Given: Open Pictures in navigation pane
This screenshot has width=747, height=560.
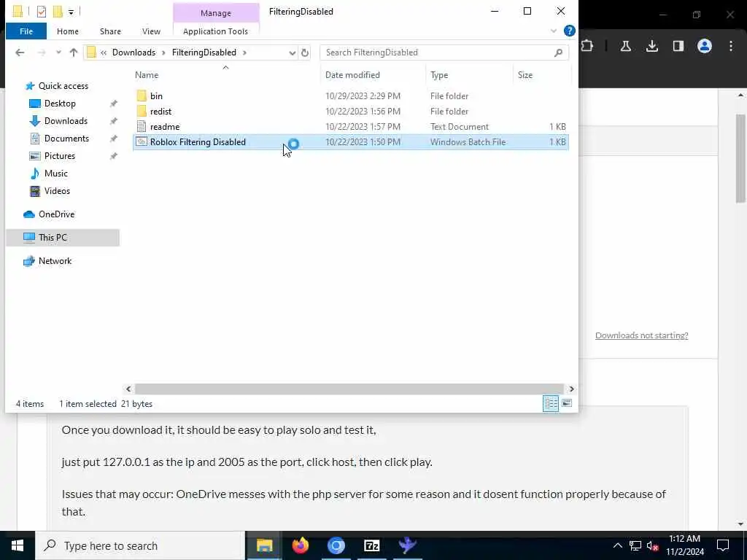Looking at the screenshot, I should (60, 156).
